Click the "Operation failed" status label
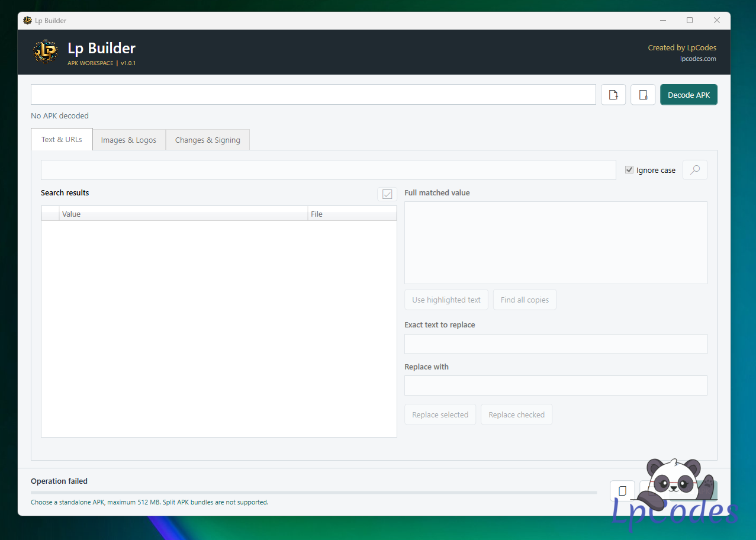The image size is (756, 540). pyautogui.click(x=59, y=481)
